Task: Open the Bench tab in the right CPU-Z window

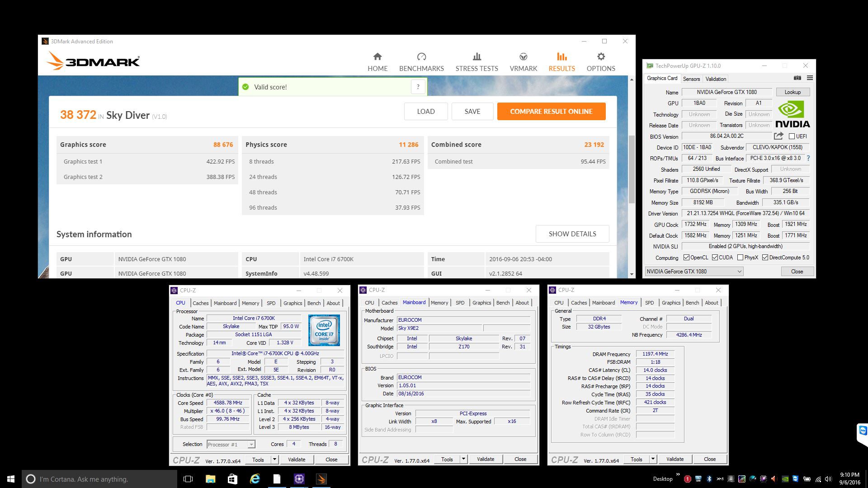Action: pyautogui.click(x=692, y=303)
